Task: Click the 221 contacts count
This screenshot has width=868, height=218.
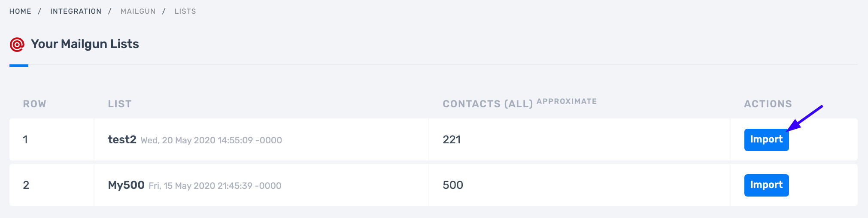Action: [x=452, y=139]
